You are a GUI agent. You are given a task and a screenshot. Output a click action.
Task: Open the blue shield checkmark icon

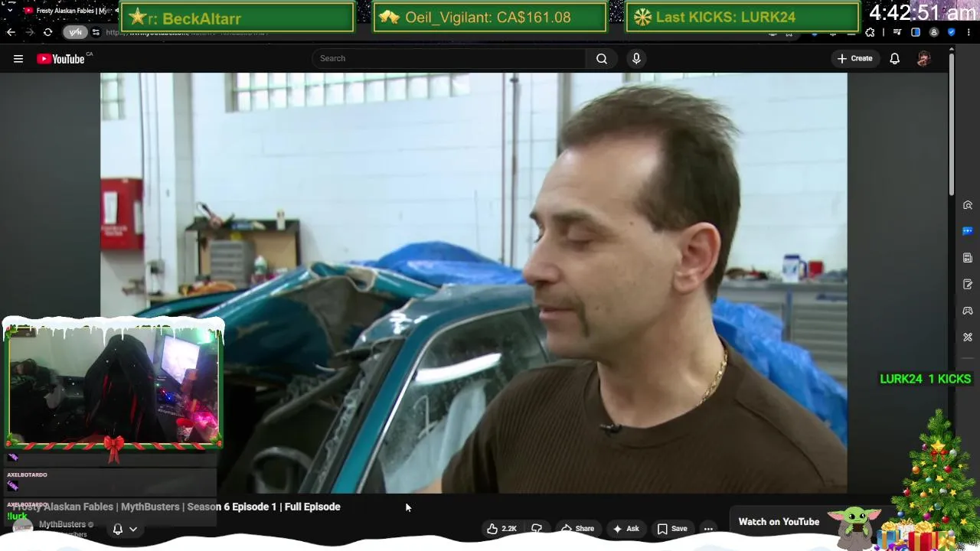click(952, 32)
